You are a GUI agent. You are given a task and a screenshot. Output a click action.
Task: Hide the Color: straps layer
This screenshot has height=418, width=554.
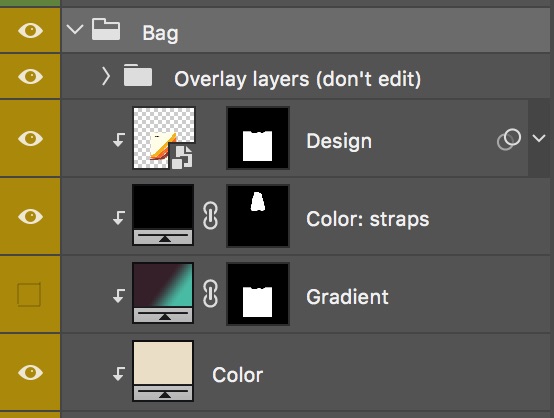click(x=30, y=216)
